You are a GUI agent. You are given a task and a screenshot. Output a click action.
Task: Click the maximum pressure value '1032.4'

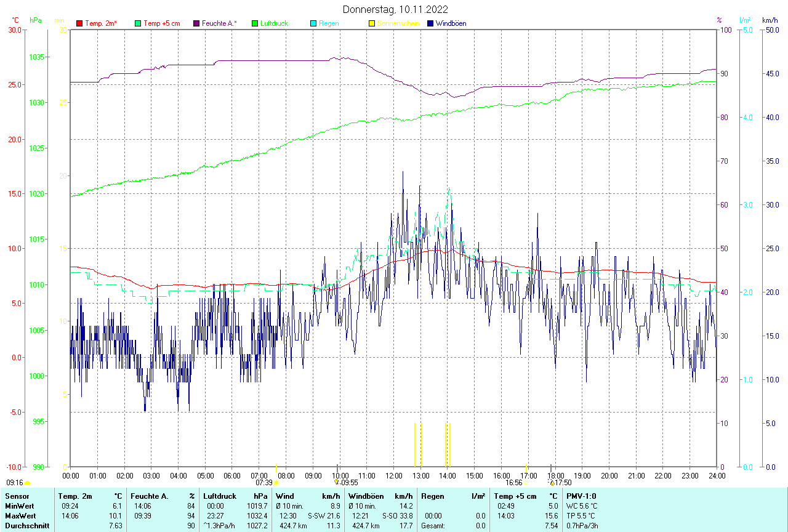pos(257,516)
